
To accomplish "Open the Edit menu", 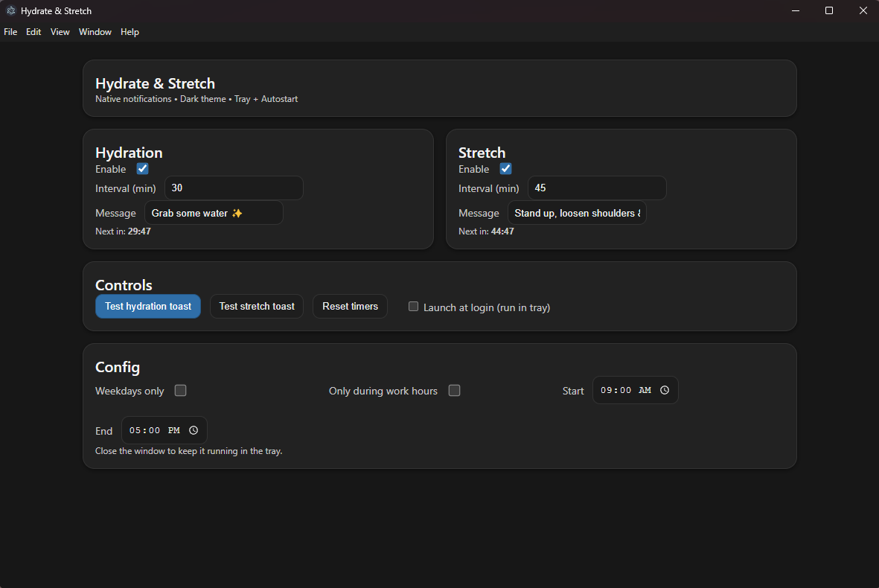I will 33,32.
